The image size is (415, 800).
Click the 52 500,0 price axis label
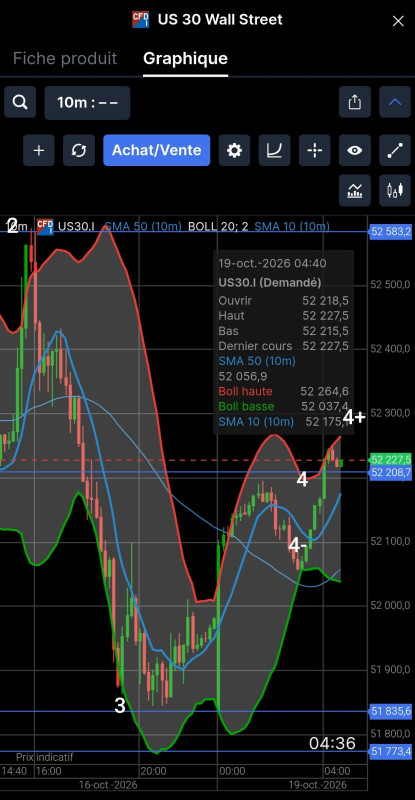pos(390,285)
